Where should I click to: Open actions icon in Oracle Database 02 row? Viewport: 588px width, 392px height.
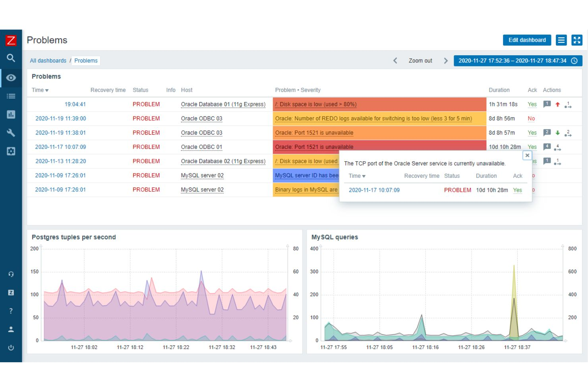pyautogui.click(x=557, y=162)
